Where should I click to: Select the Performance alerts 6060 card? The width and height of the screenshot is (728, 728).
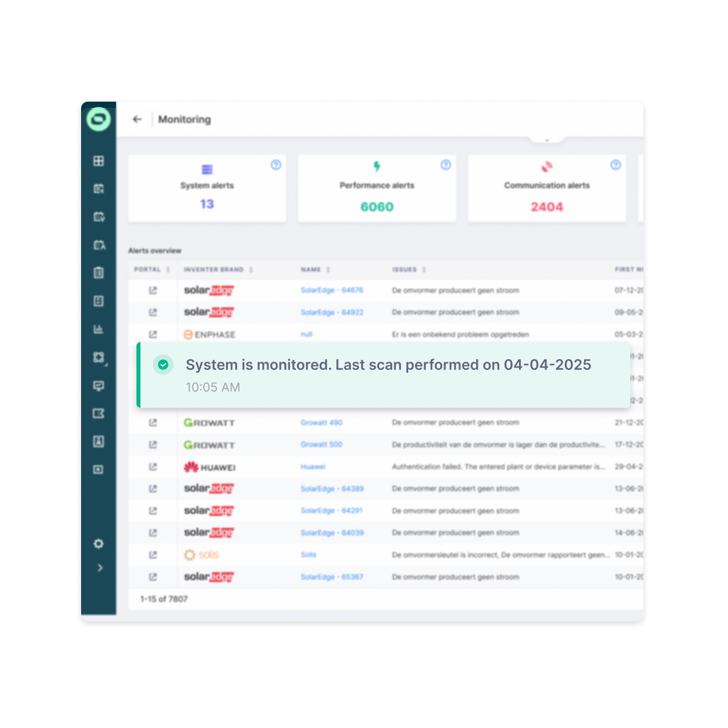pyautogui.click(x=377, y=188)
